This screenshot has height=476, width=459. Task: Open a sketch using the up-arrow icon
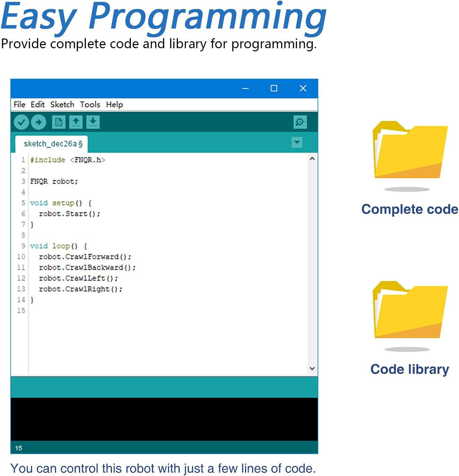76,122
